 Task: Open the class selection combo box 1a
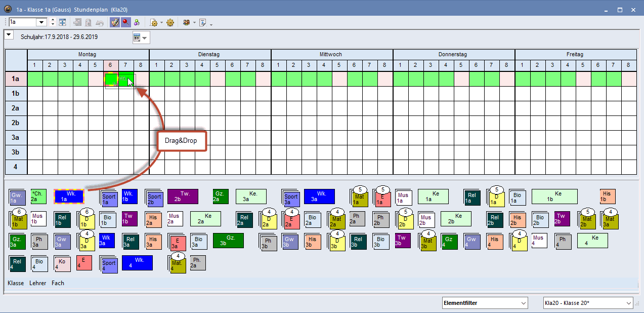click(41, 22)
